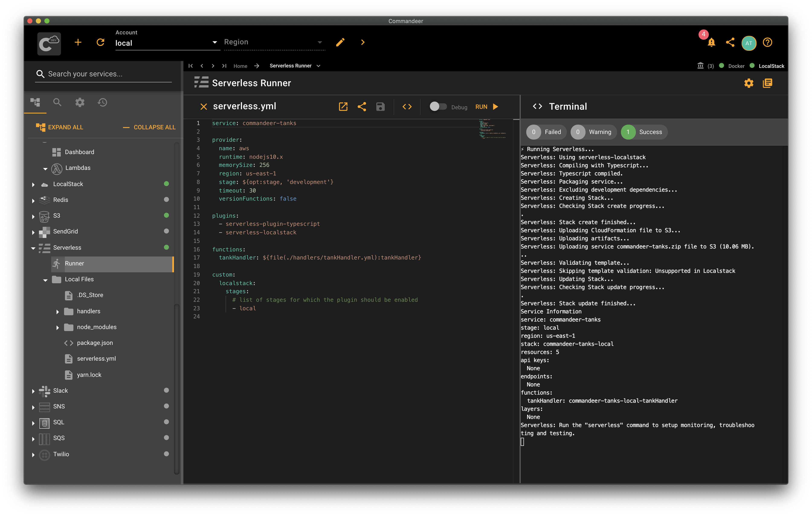Open package.json file
812x516 pixels.
95,343
